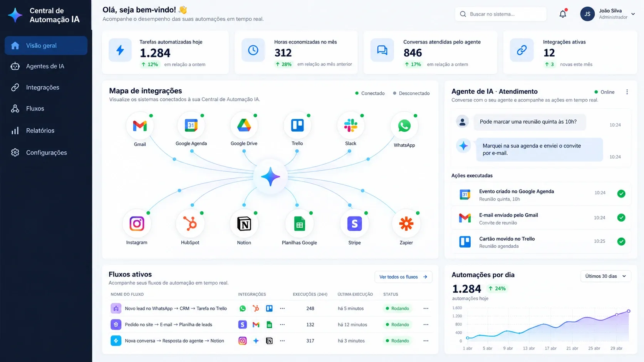The width and height of the screenshot is (644, 362).
Task: Select the Google Drive integration icon
Action: pos(244,125)
